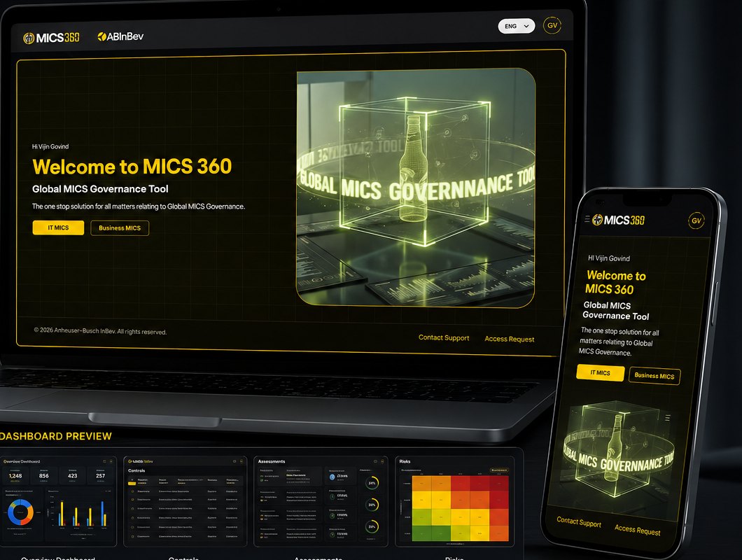
Task: Click the DASHBOARD PREVIEW heading
Action: point(56,436)
